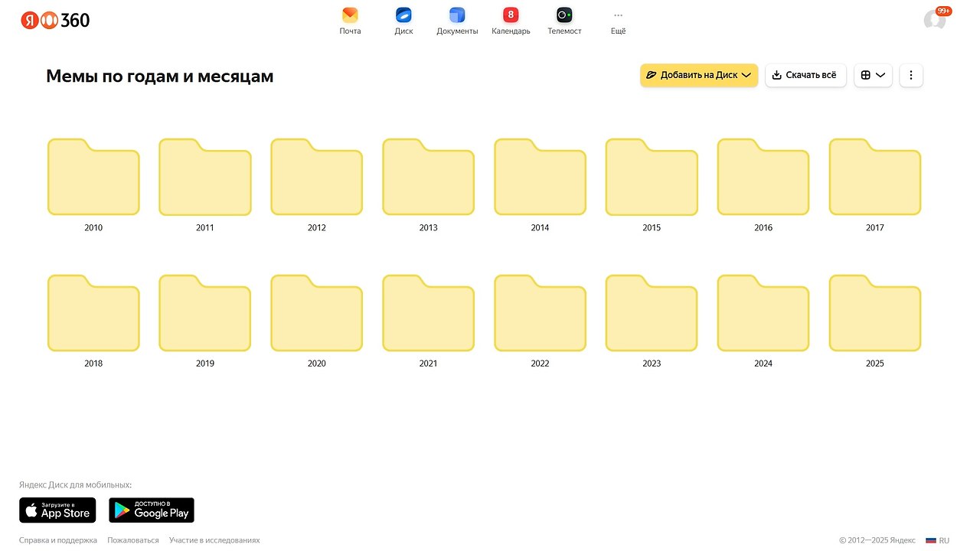The width and height of the screenshot is (980, 551).
Task: Click the Скачать всё button
Action: (805, 75)
